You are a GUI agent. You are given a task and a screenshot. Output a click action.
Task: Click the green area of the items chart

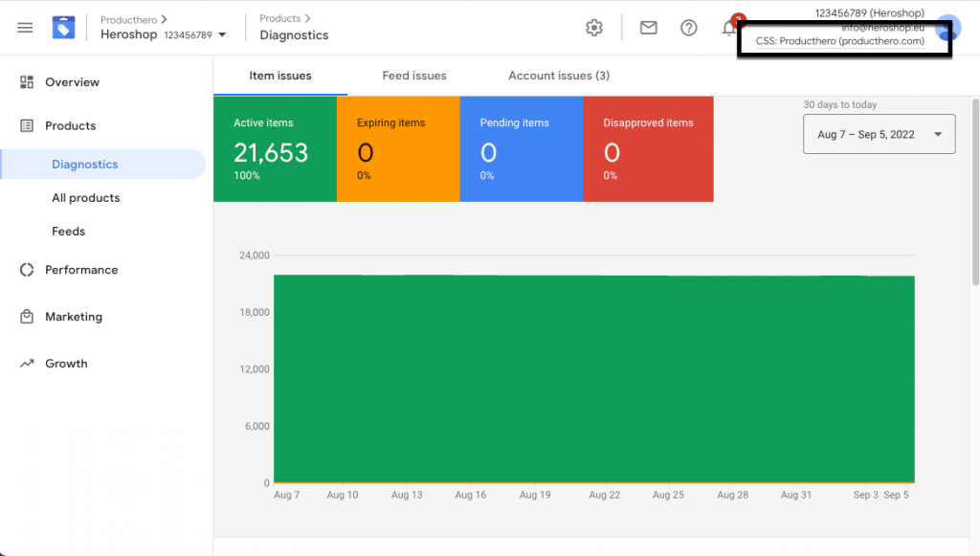pyautogui.click(x=593, y=379)
